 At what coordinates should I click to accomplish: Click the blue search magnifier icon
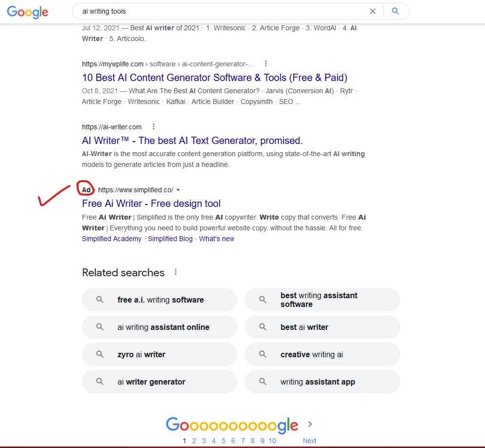click(x=396, y=11)
